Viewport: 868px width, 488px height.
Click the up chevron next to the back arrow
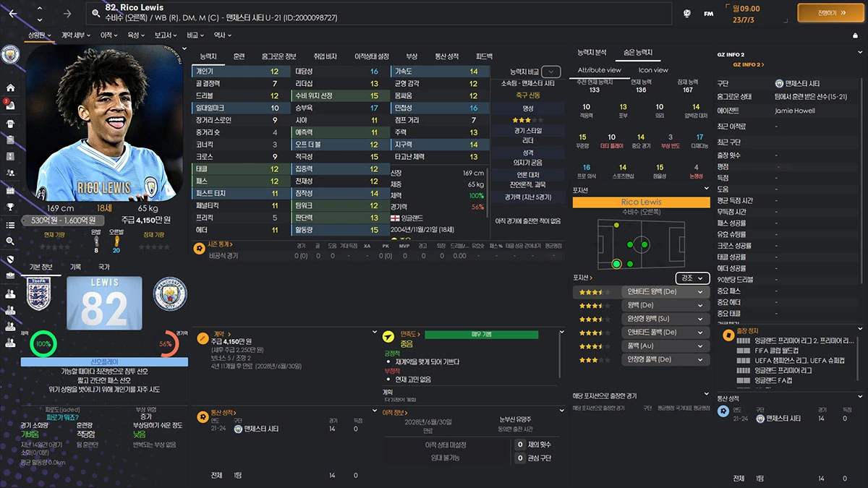[41, 9]
